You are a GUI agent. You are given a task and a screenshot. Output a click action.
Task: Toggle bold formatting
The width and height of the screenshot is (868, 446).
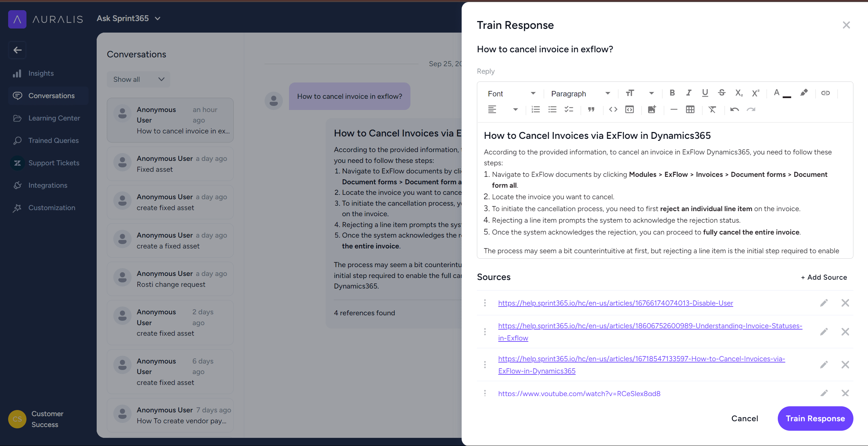[x=672, y=93]
